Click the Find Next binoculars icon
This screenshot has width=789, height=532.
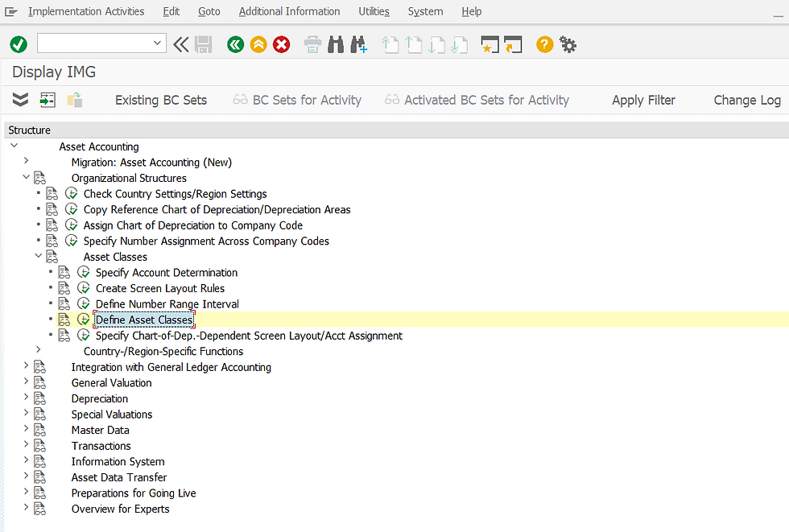point(359,45)
